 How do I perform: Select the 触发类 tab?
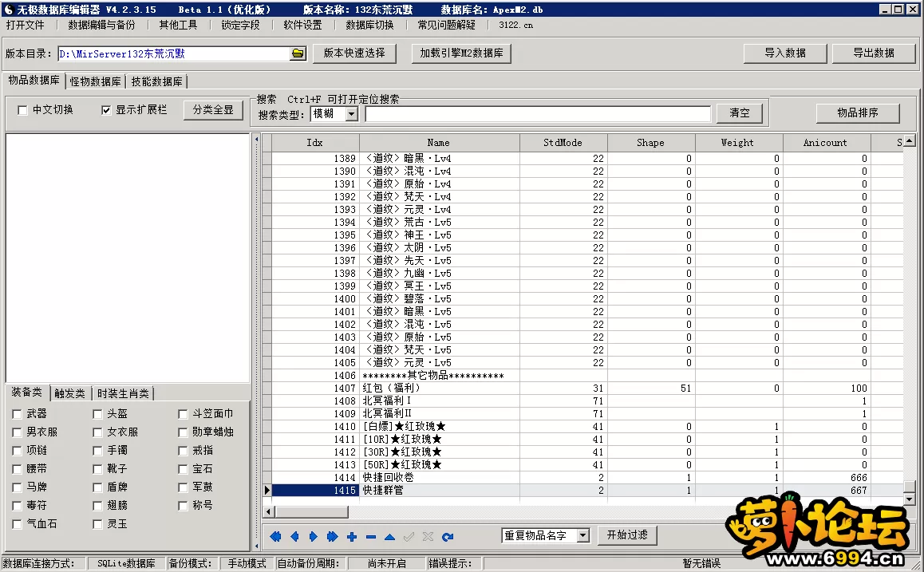[69, 393]
